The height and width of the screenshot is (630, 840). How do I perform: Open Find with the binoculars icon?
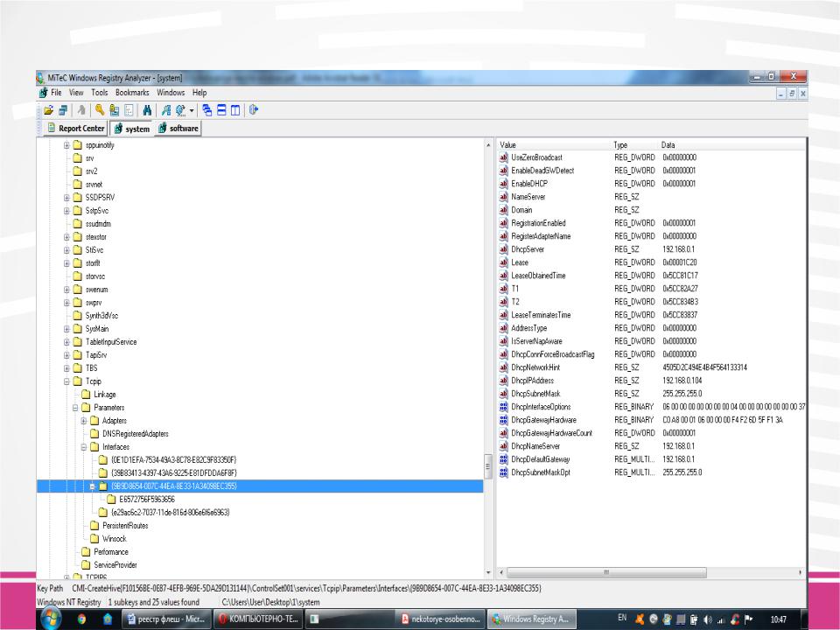(x=147, y=110)
